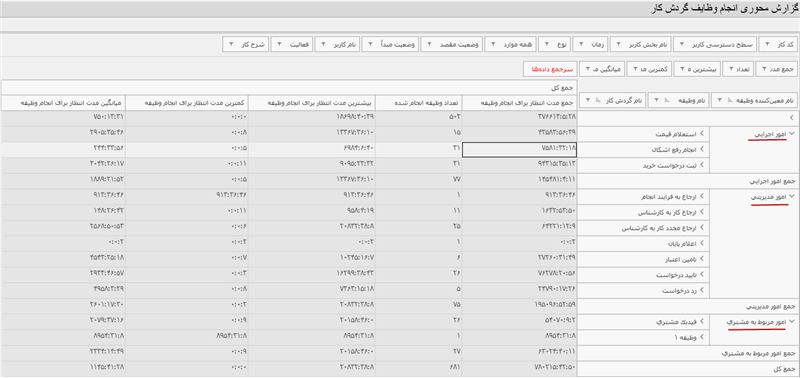Open filter arrow on همه موارد field
The height and width of the screenshot is (378, 800).
click(493, 44)
